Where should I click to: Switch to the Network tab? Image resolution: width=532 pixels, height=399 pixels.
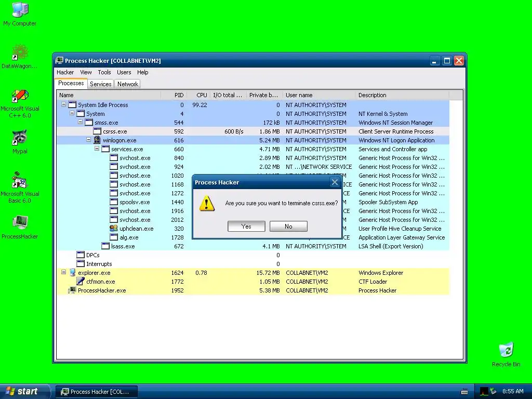(128, 84)
